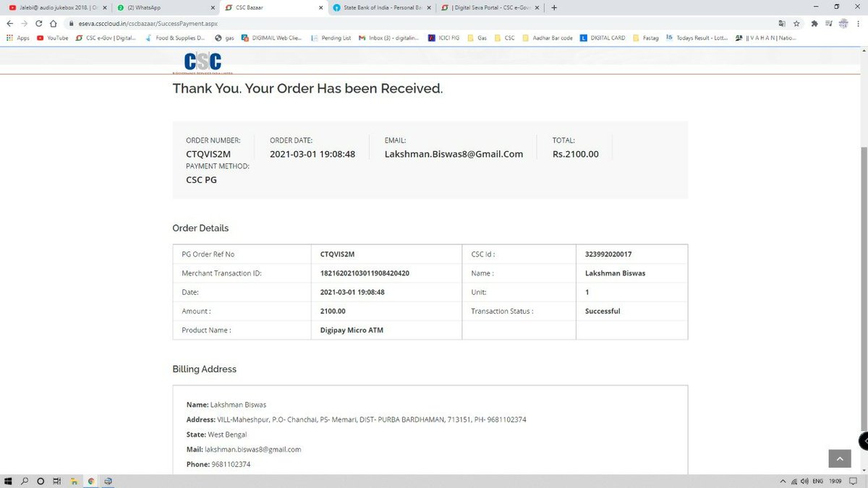Bookmark this page with the star icon
The width and height of the screenshot is (868, 488).
pos(796,23)
